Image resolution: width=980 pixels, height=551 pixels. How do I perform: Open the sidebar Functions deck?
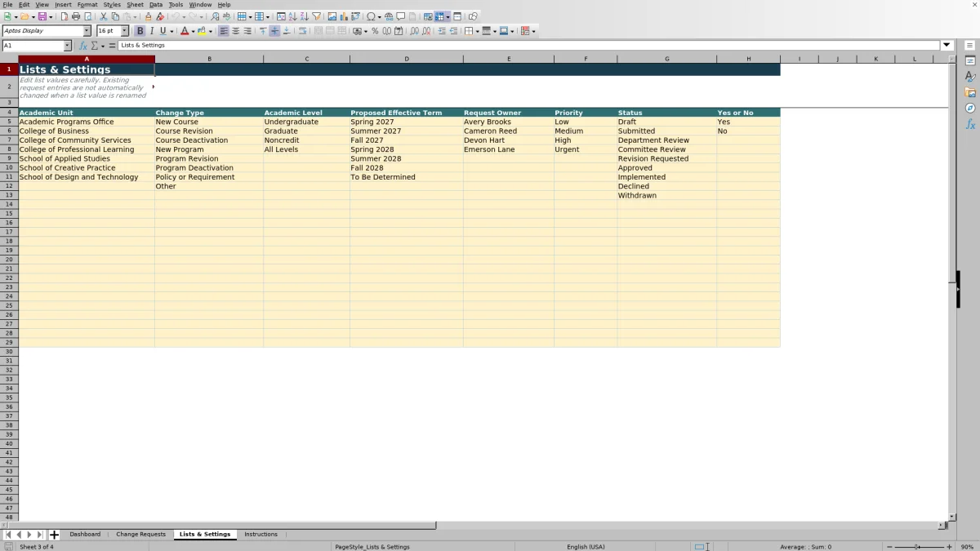(x=970, y=124)
